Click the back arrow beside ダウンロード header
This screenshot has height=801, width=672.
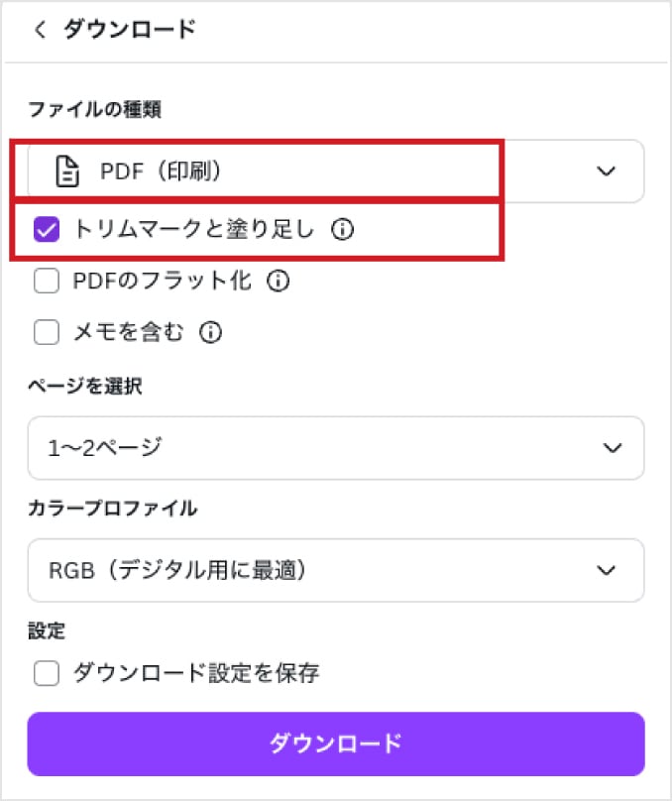[38, 31]
